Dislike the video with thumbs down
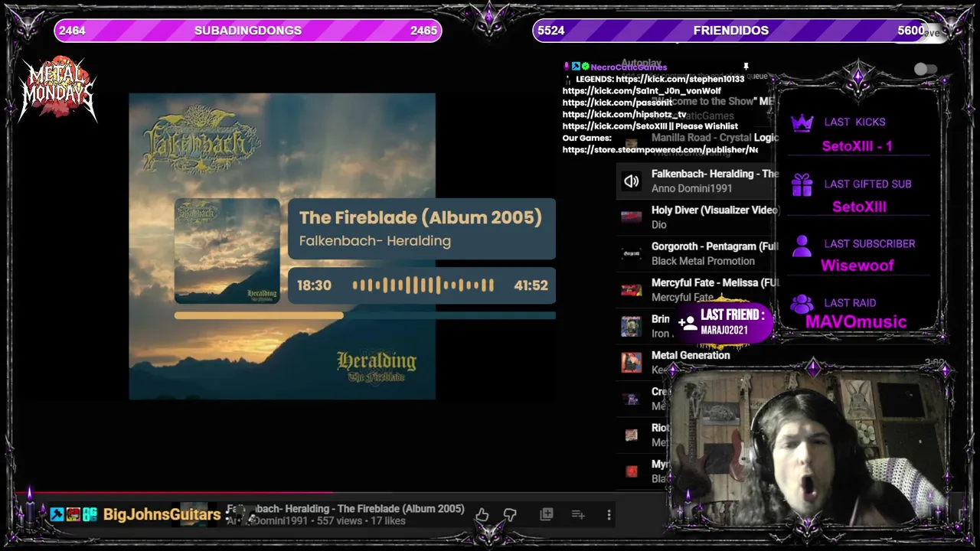 tap(510, 515)
